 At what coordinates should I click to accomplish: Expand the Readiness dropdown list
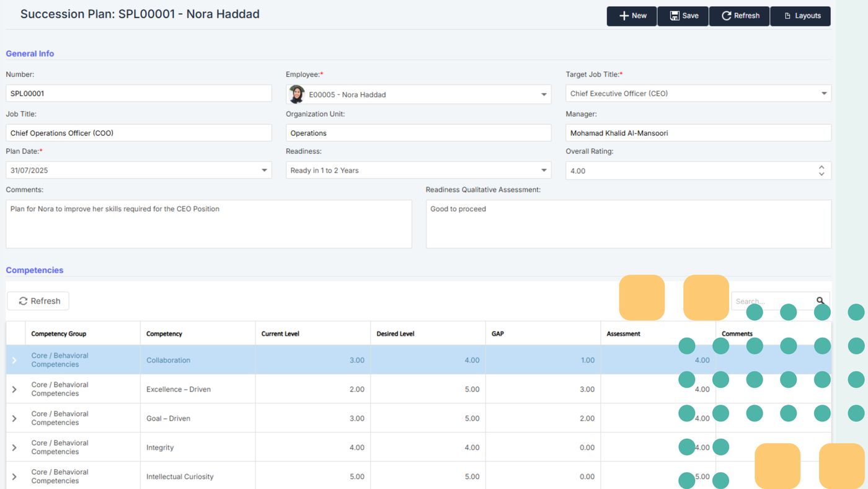[x=544, y=170]
